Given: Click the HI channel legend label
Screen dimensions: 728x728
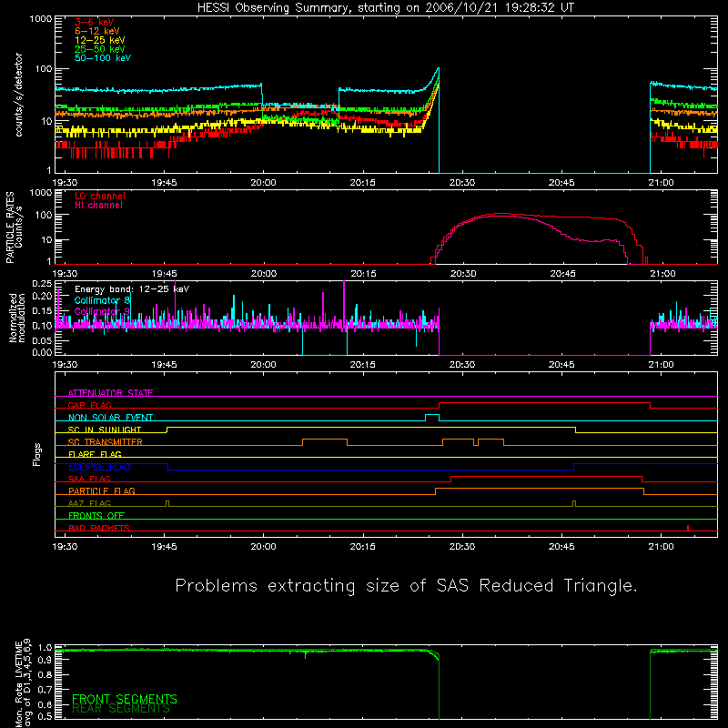Looking at the screenshot, I should tap(98, 206).
